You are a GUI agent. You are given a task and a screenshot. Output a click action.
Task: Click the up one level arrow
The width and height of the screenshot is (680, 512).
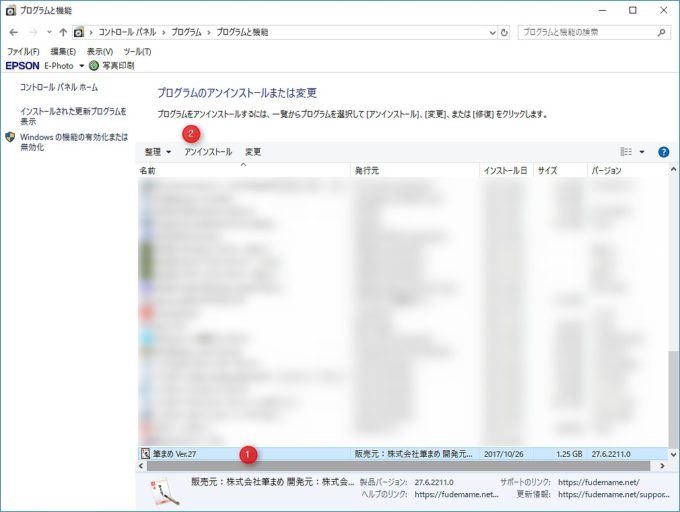coord(62,33)
